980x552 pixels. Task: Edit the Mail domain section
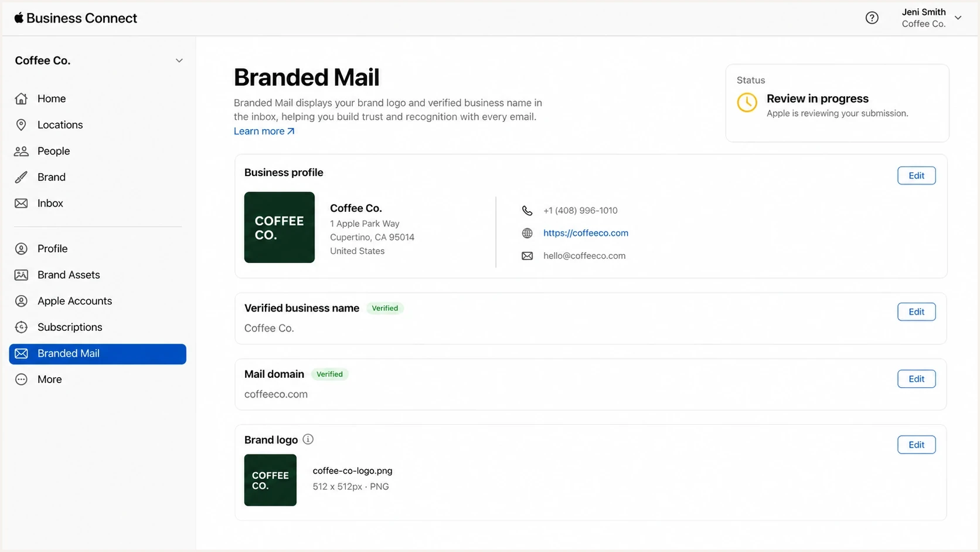click(916, 379)
